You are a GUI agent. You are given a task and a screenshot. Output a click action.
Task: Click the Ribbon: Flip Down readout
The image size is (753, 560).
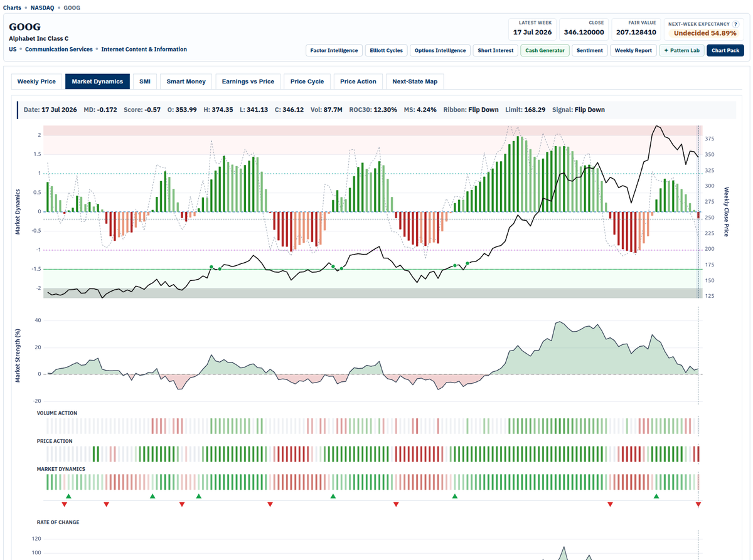471,110
